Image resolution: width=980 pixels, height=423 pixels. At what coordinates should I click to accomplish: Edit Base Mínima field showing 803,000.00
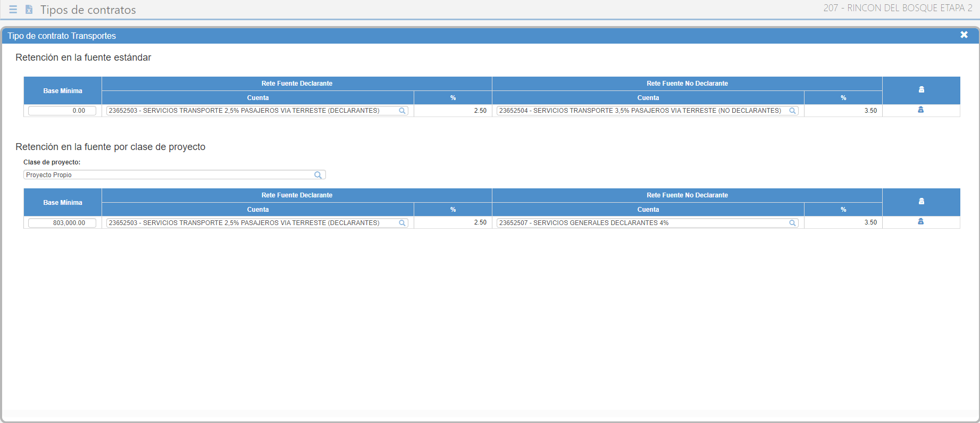pos(62,223)
